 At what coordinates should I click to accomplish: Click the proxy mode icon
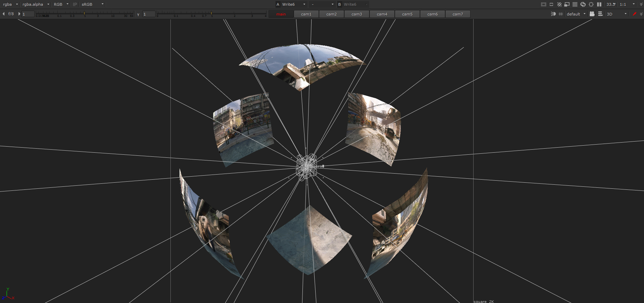(x=567, y=4)
